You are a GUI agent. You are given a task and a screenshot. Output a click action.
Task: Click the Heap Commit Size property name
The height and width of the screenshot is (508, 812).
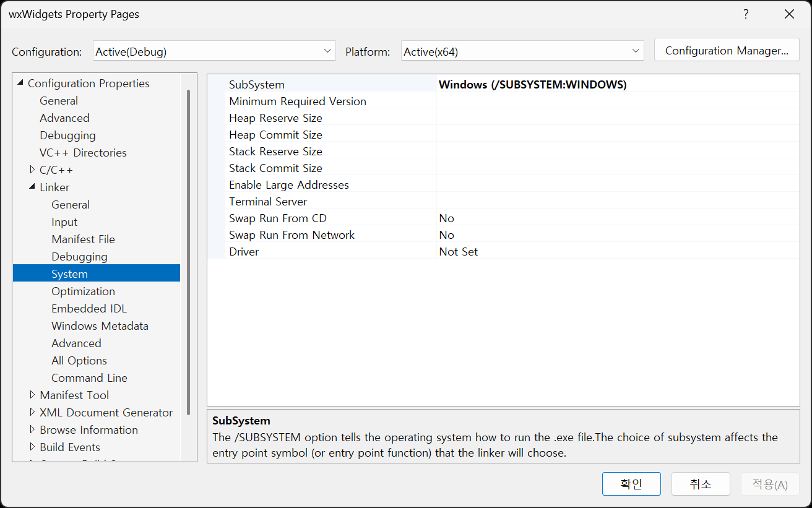coord(275,135)
